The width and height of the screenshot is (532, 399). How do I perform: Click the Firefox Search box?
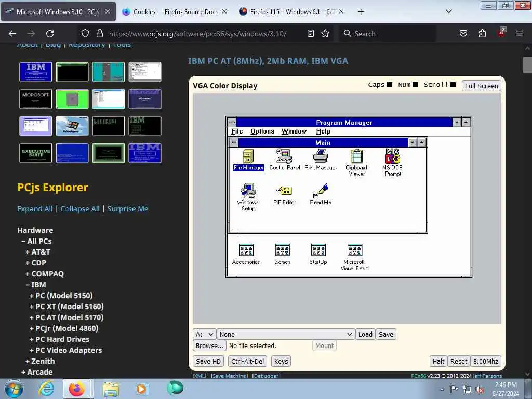tap(388, 34)
